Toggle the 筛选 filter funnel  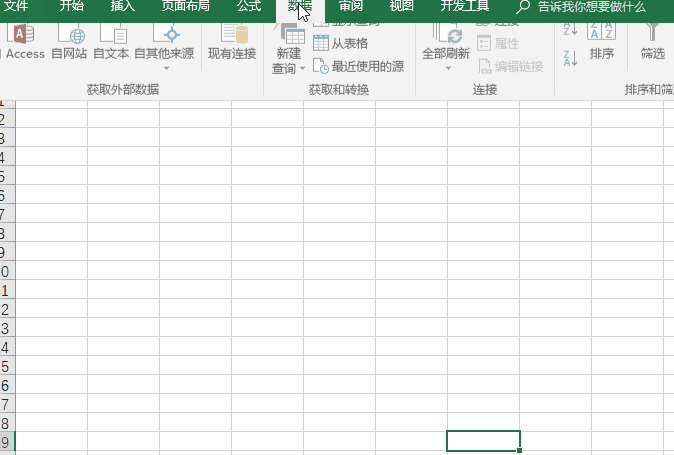653,43
